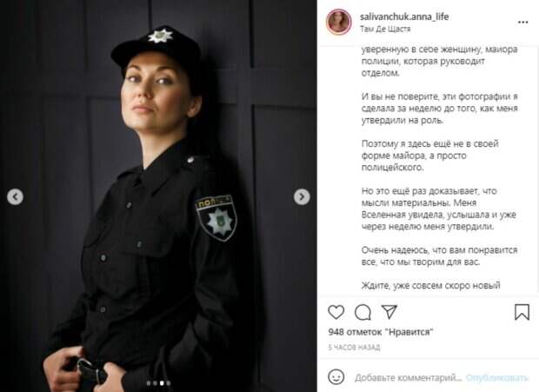Viewport: 539px width, 392px height.
Task: Go to the next photo with the right arrow
Action: 302,196
